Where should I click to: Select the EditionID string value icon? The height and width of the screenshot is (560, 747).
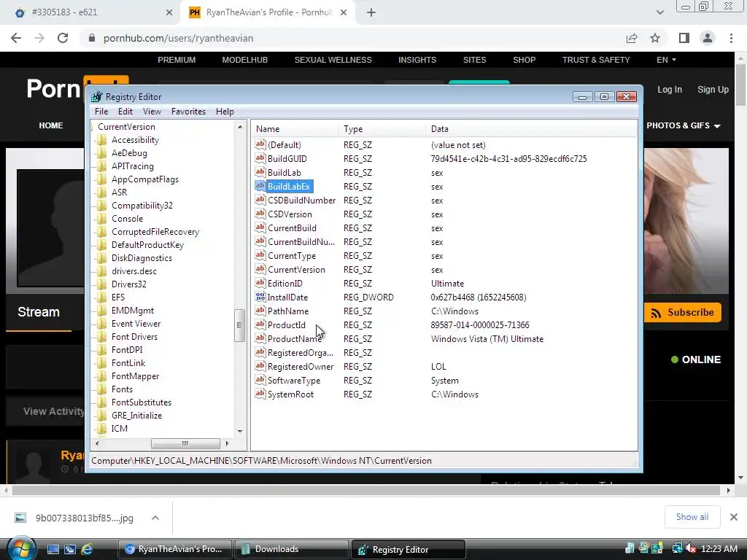(x=260, y=283)
